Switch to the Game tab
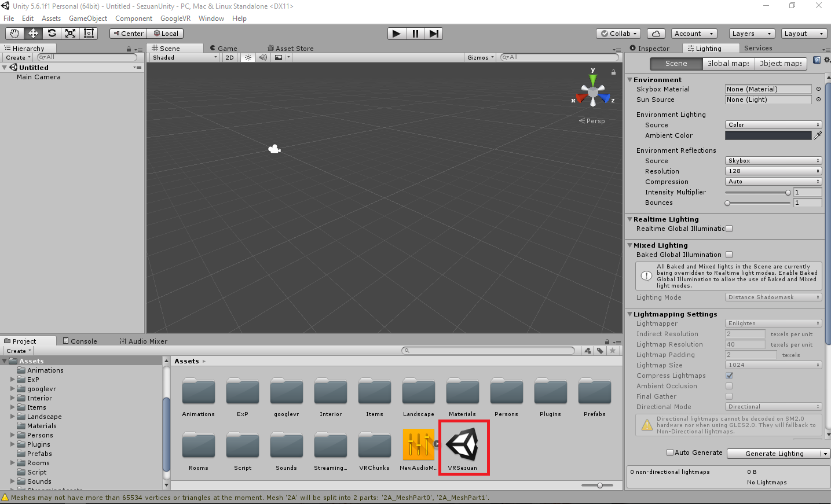The height and width of the screenshot is (504, 831). coord(224,49)
